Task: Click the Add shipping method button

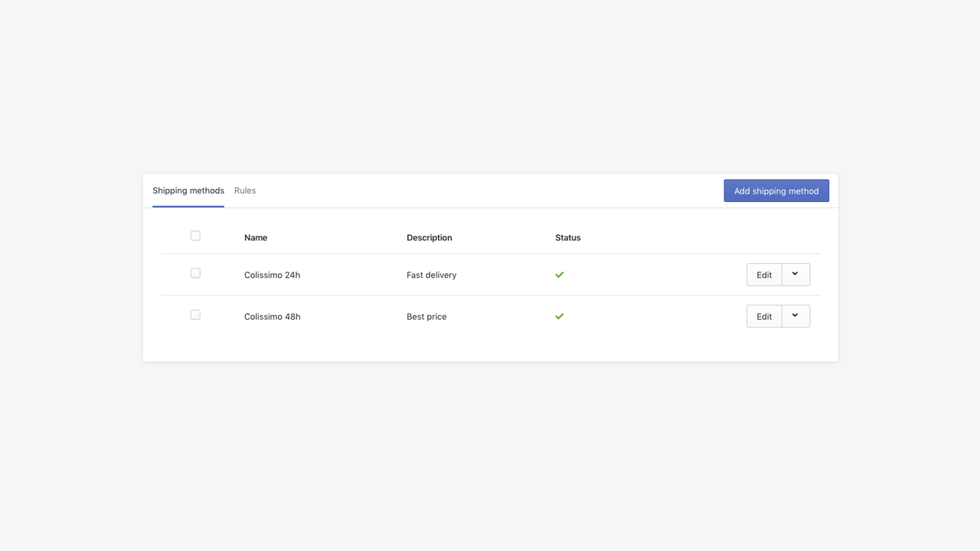Action: pos(776,191)
